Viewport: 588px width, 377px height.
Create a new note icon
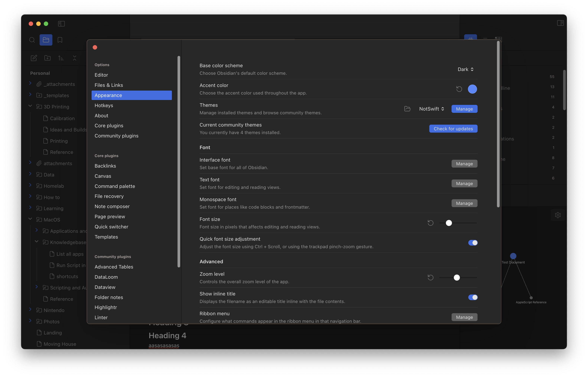click(x=34, y=58)
